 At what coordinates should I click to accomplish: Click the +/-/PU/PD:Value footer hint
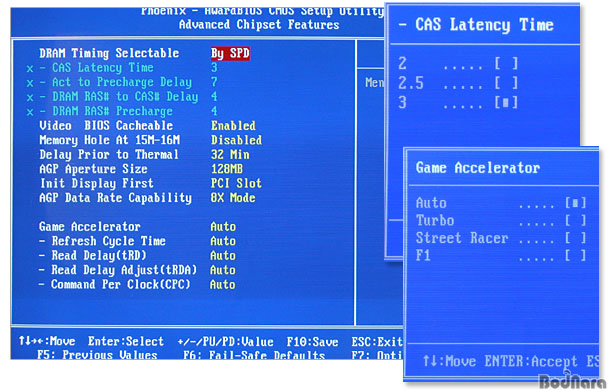225,342
